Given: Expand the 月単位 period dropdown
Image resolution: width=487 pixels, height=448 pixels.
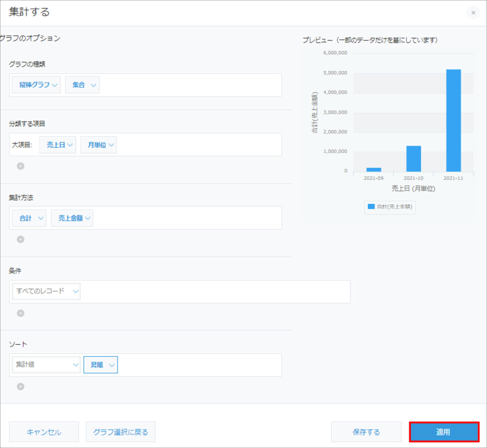Looking at the screenshot, I should tap(99, 145).
